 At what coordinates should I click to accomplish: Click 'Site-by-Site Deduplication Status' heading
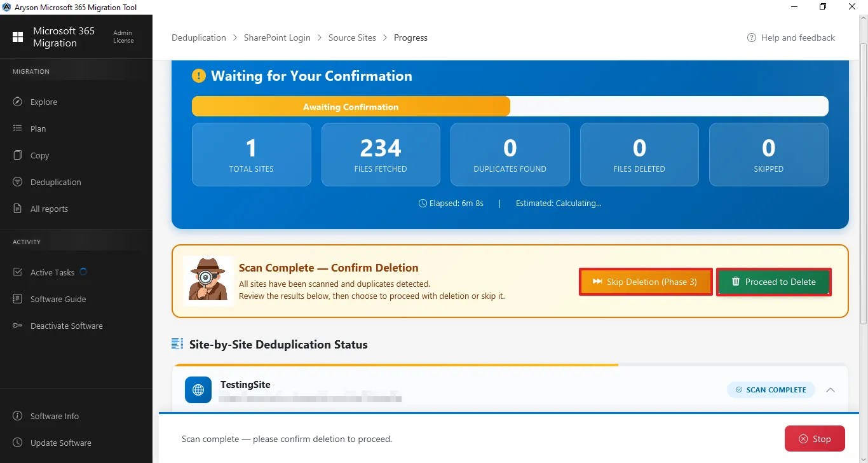(278, 345)
